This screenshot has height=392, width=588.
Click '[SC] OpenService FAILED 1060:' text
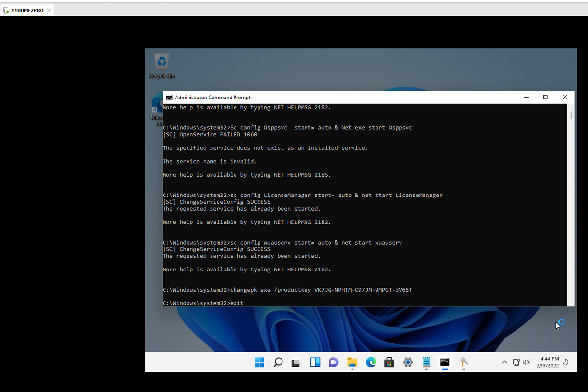coord(212,134)
